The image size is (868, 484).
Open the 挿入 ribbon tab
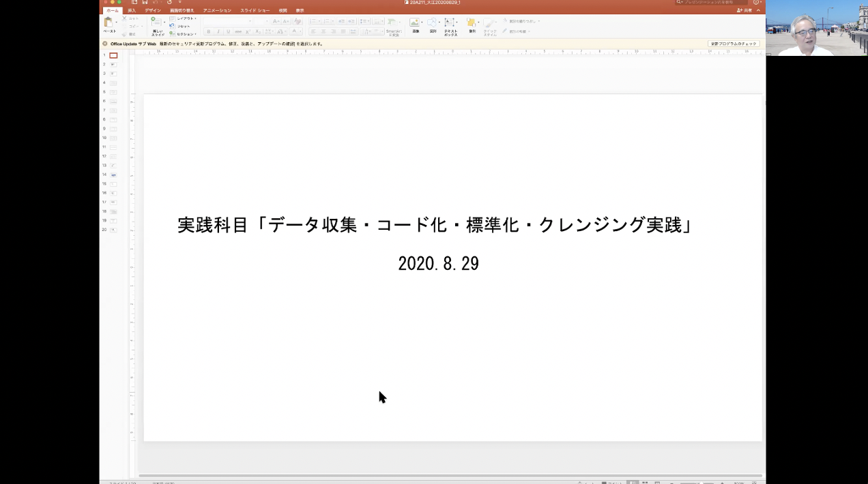pos(132,11)
